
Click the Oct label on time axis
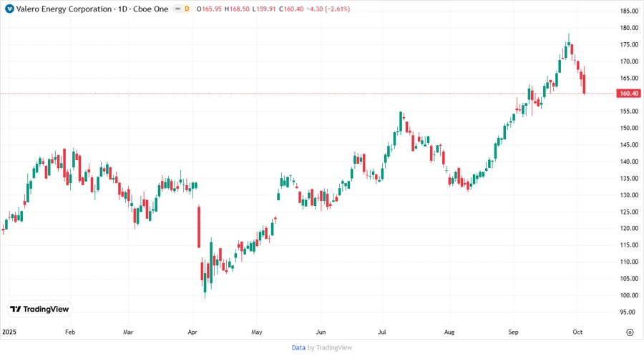(578, 332)
